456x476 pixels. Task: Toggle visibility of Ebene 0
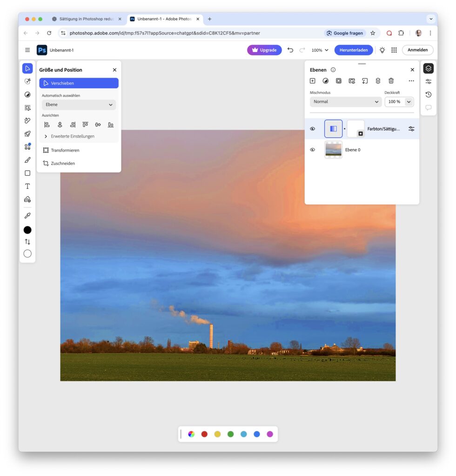(313, 150)
